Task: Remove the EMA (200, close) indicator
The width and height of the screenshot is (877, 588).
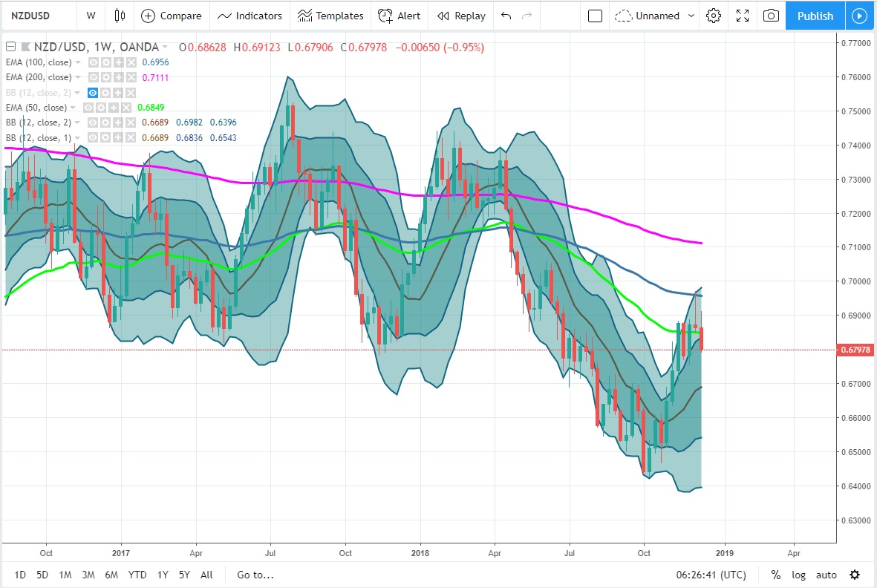Action: pyautogui.click(x=131, y=77)
